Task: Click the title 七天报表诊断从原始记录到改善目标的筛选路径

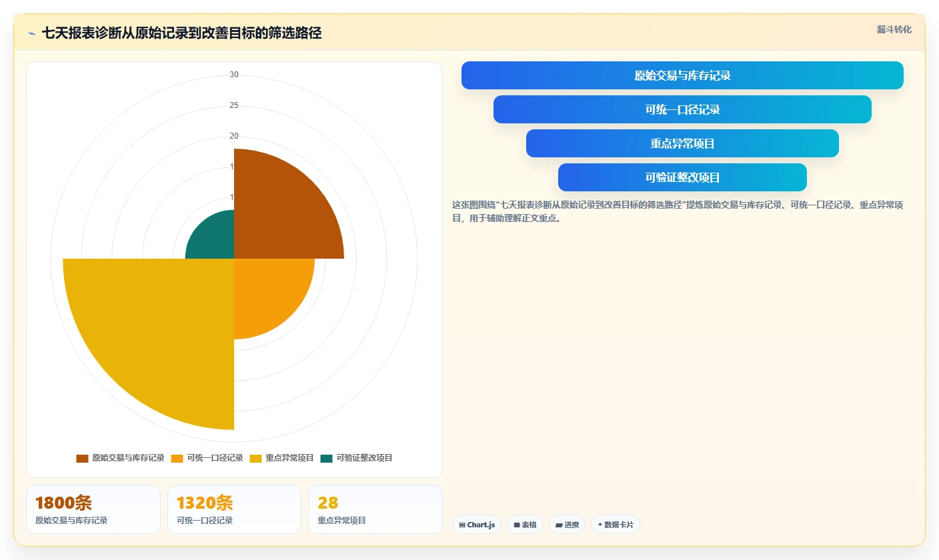Action: coord(181,33)
